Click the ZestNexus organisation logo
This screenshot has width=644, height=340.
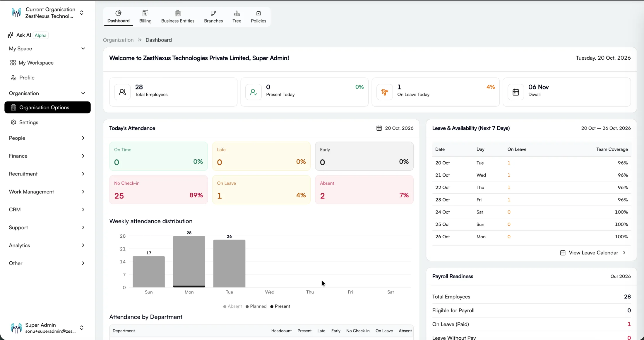(16, 13)
